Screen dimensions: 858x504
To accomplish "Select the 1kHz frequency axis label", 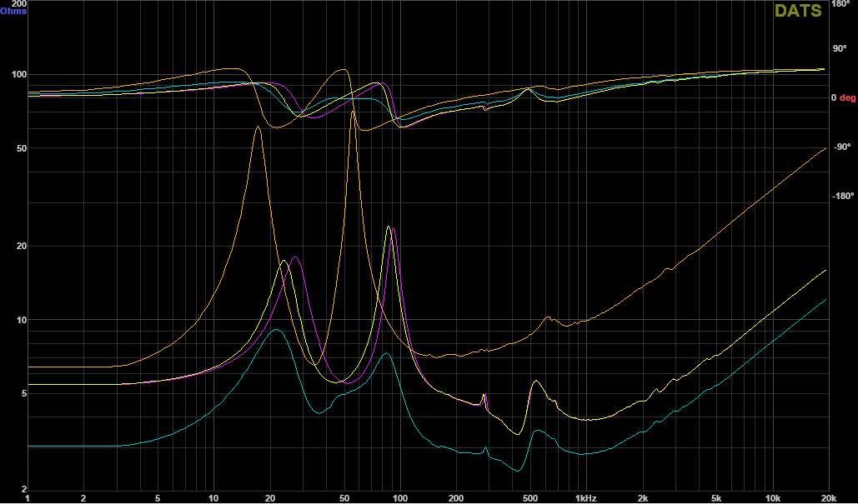I will [x=585, y=498].
